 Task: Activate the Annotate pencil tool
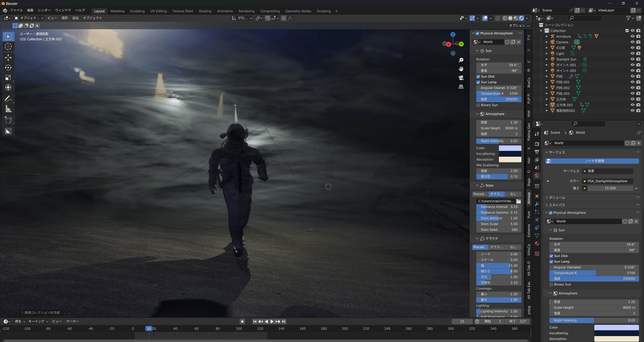8,99
